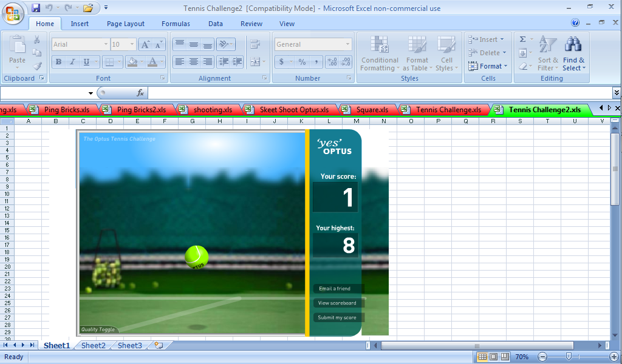Open Cell Styles gallery
This screenshot has width=622, height=364.
click(446, 53)
